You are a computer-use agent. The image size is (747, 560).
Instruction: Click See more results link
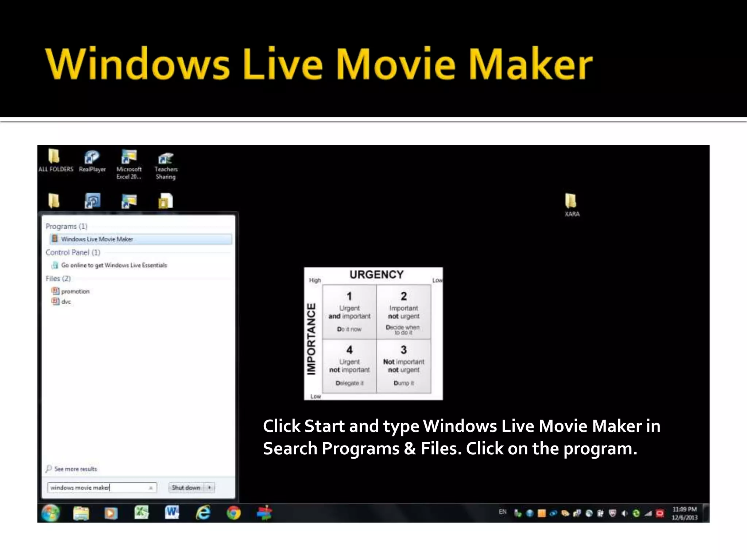71,469
